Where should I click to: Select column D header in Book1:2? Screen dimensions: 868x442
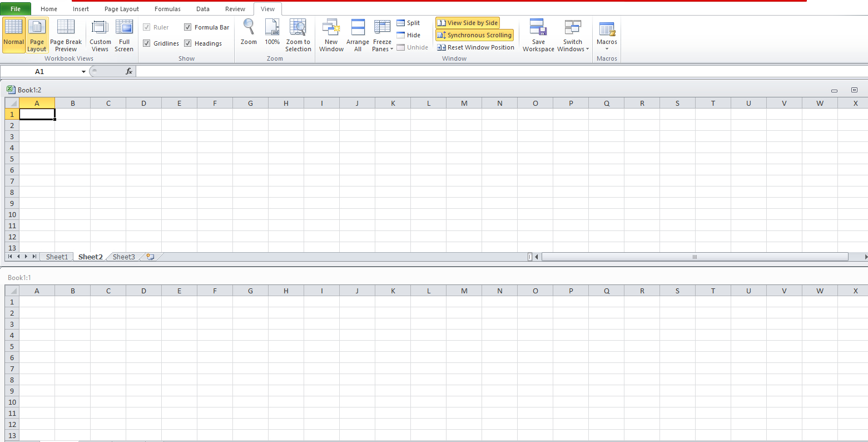[143, 103]
